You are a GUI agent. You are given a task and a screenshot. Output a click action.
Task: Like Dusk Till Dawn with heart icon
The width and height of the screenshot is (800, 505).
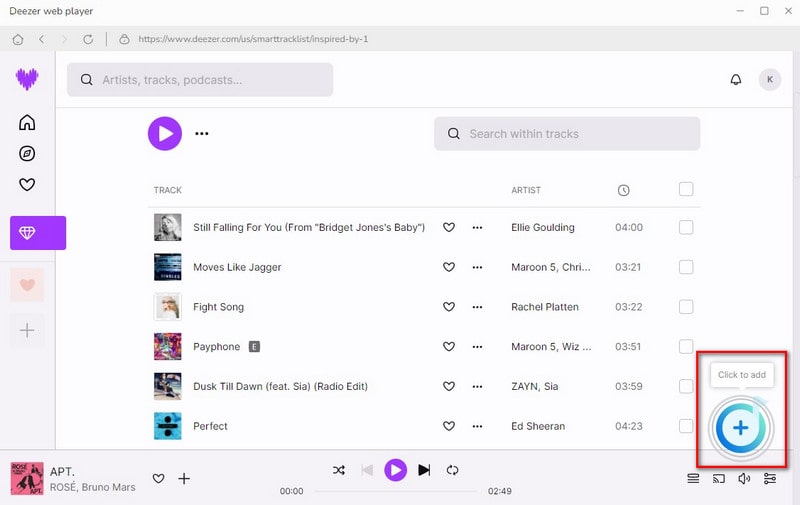coord(448,387)
